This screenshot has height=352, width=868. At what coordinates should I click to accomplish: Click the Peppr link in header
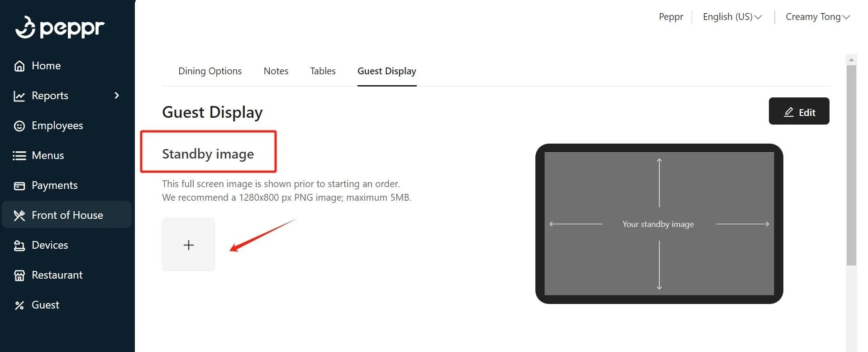coord(671,17)
